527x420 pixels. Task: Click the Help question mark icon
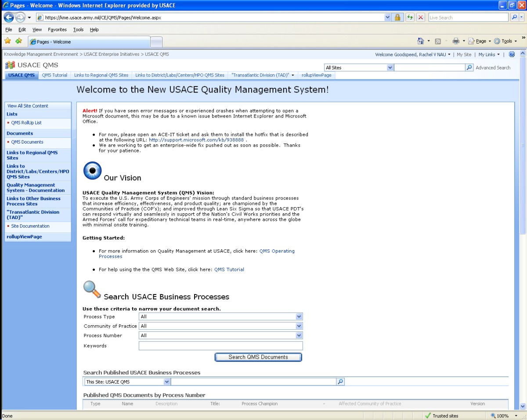click(x=511, y=54)
